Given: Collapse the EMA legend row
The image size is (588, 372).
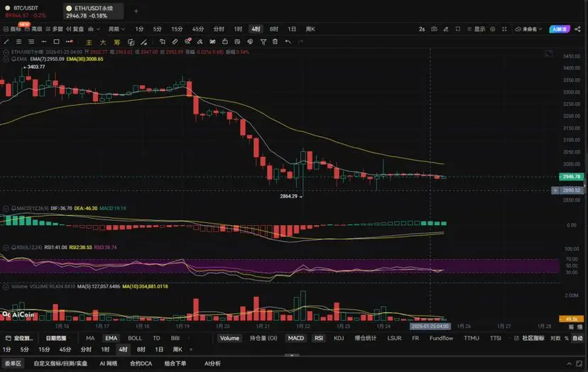Looking at the screenshot, I should (x=6, y=59).
